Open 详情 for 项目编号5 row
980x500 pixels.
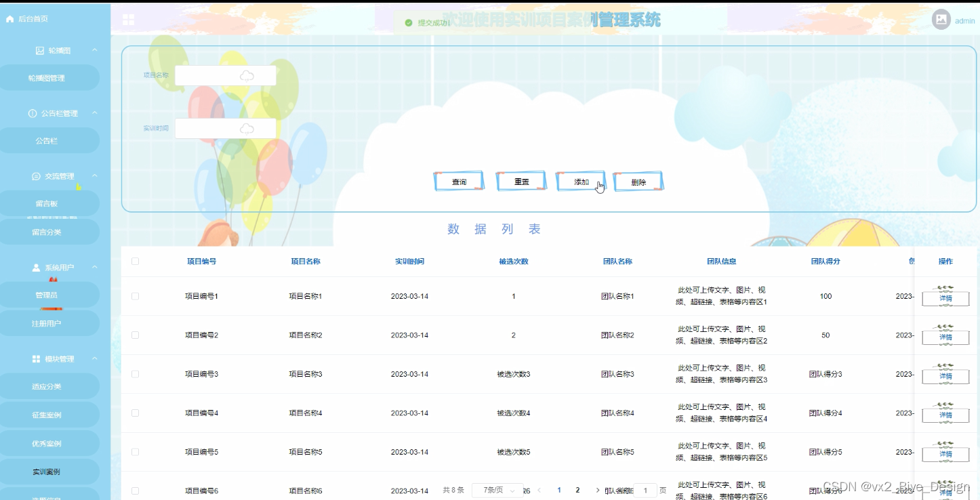coord(945,454)
